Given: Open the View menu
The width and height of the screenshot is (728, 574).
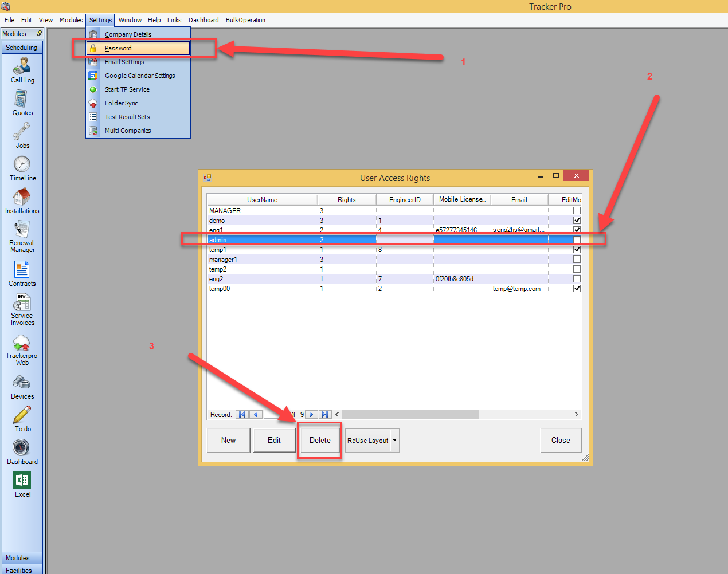Looking at the screenshot, I should pyautogui.click(x=45, y=20).
